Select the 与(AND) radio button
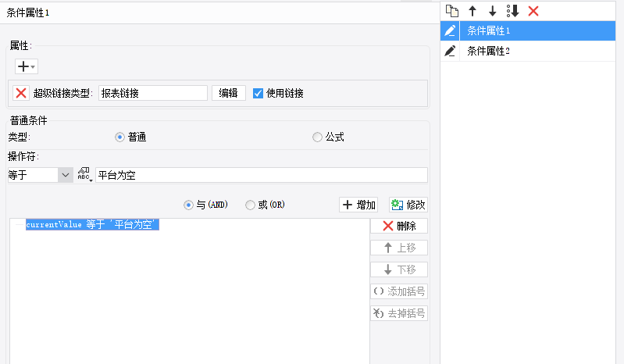624x364 pixels. click(x=188, y=205)
